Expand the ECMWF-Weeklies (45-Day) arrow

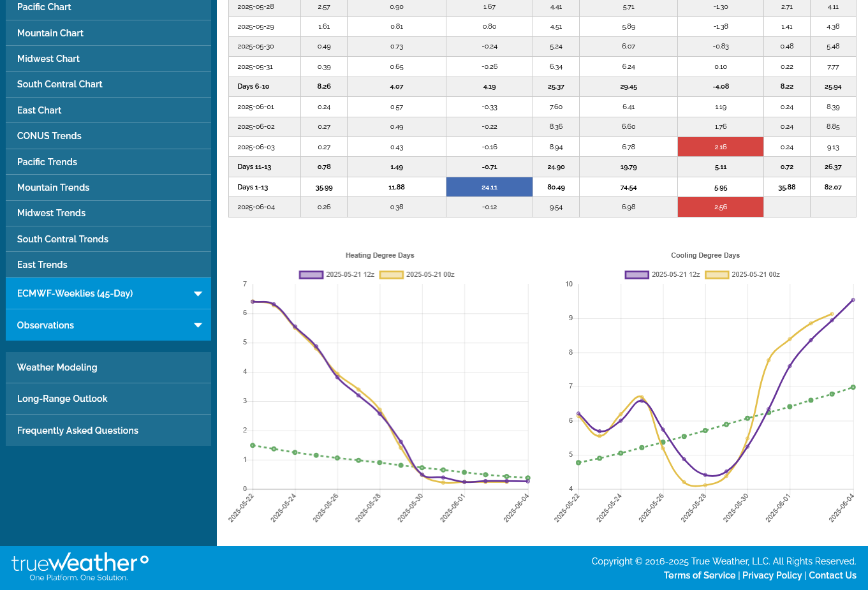point(198,294)
